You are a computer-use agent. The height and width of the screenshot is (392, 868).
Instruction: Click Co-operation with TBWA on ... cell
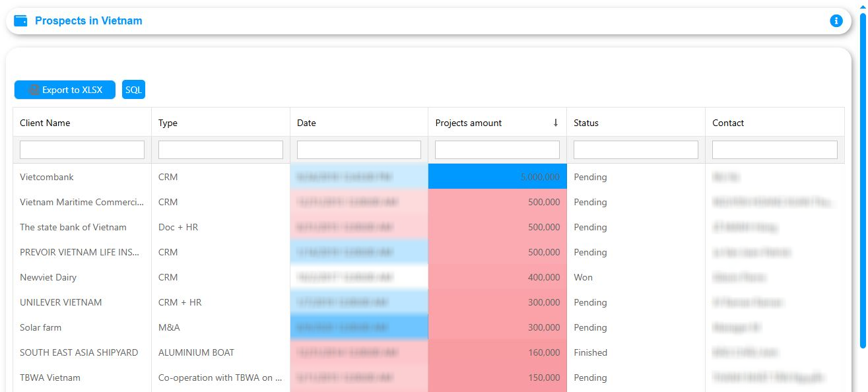pos(221,377)
